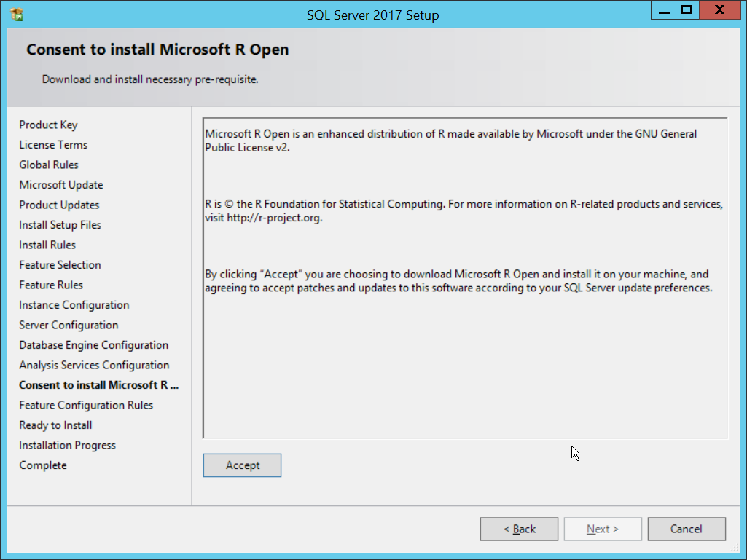Screen dimensions: 747x560
Task: Click the SQL Server Setup title bar icon
Action: pos(17,14)
